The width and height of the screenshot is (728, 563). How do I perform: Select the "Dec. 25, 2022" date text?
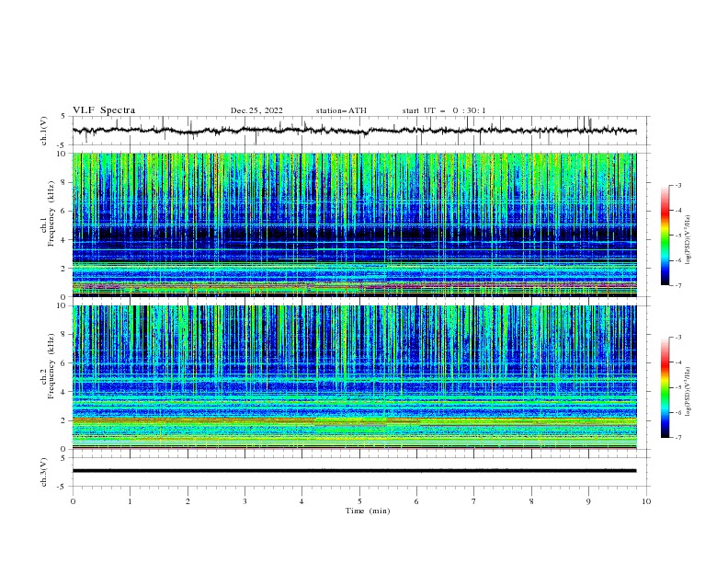[x=256, y=110]
